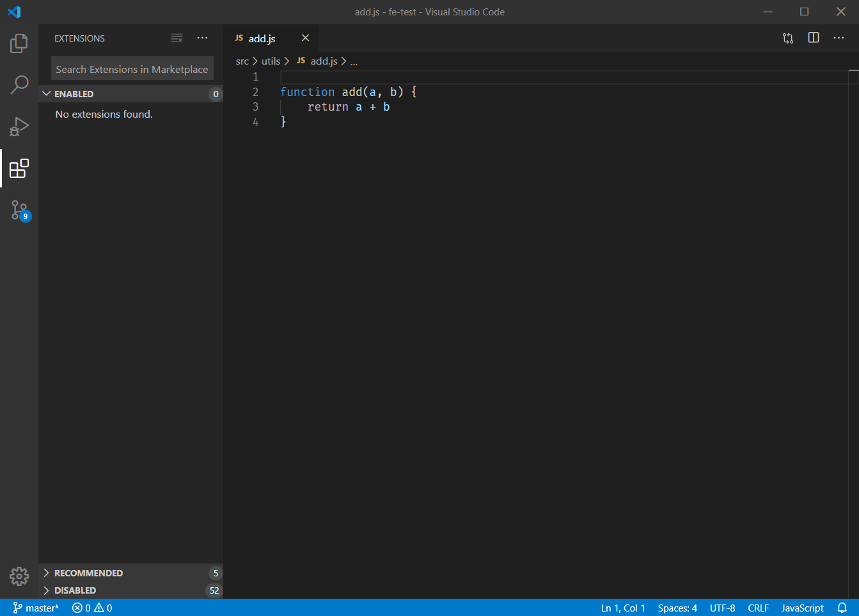
Task: Open the Manage gear icon
Action: click(19, 576)
